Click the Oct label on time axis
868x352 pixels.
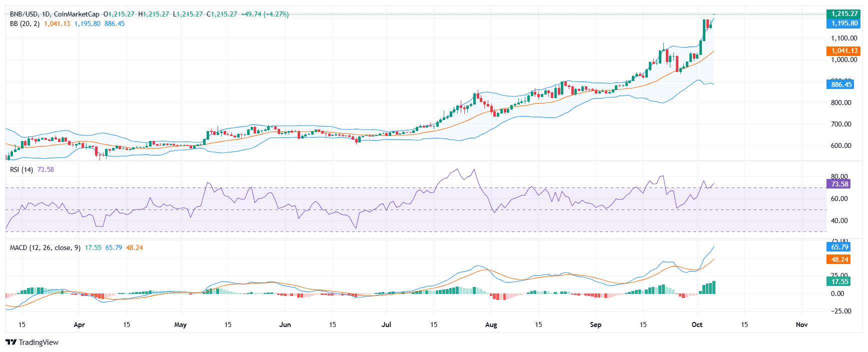tap(697, 324)
